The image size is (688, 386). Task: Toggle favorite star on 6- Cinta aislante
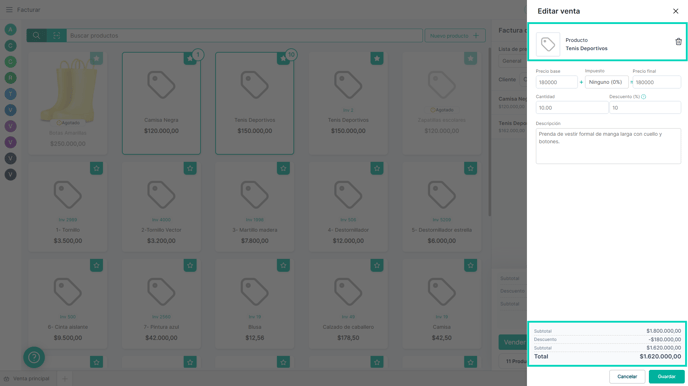(x=97, y=265)
